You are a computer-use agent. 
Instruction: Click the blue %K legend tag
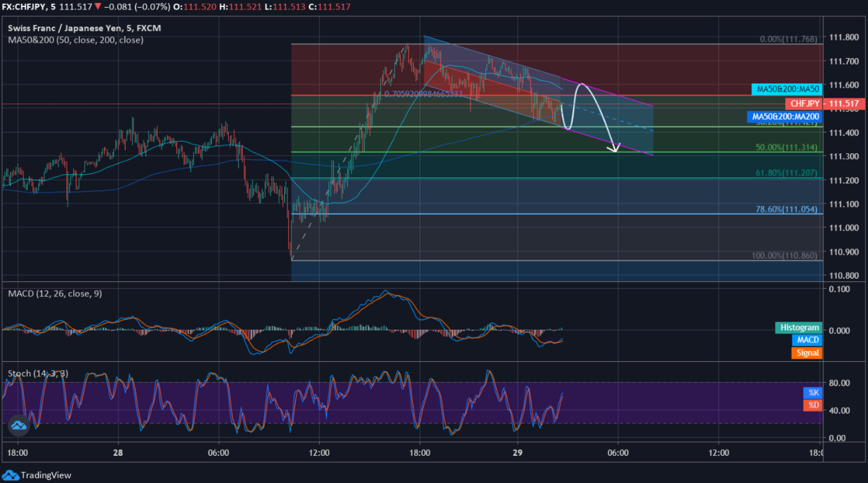pyautogui.click(x=813, y=392)
